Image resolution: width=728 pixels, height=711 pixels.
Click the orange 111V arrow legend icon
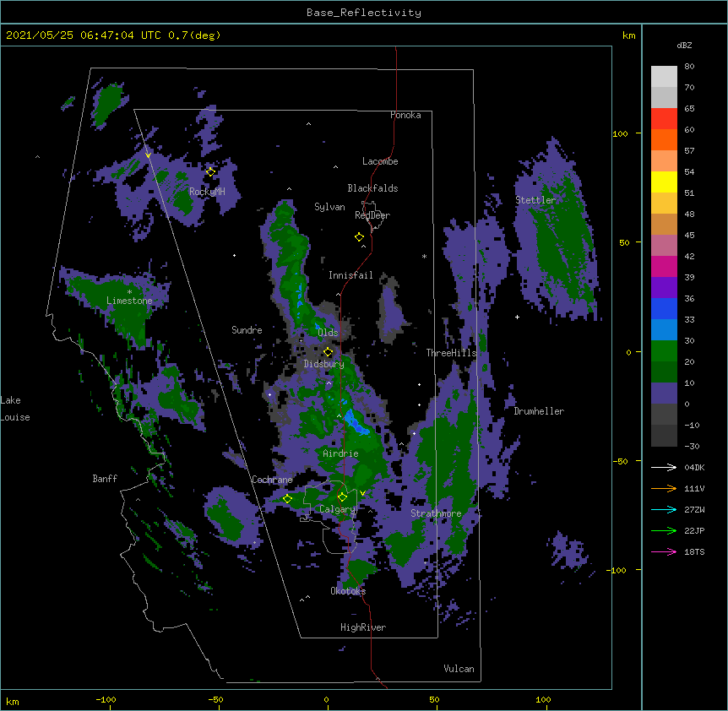(664, 488)
